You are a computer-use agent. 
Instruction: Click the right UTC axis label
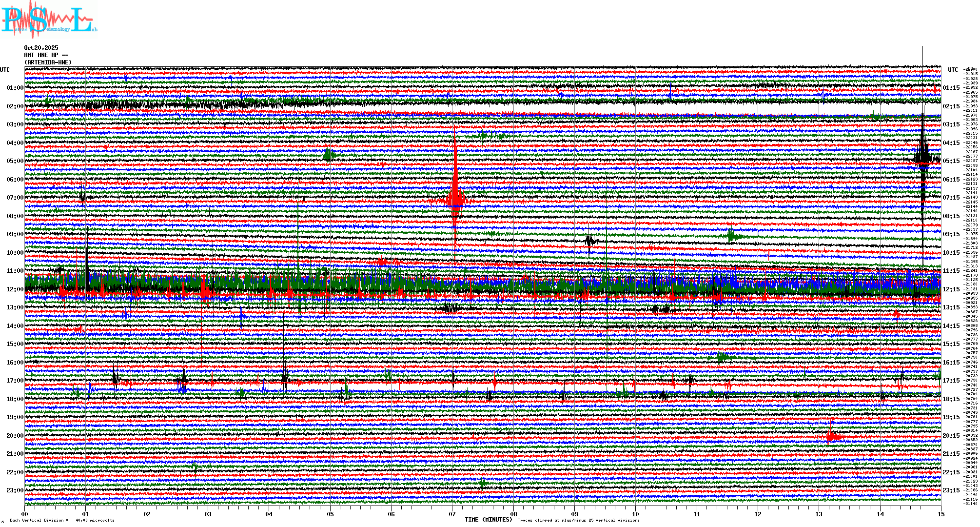click(953, 70)
